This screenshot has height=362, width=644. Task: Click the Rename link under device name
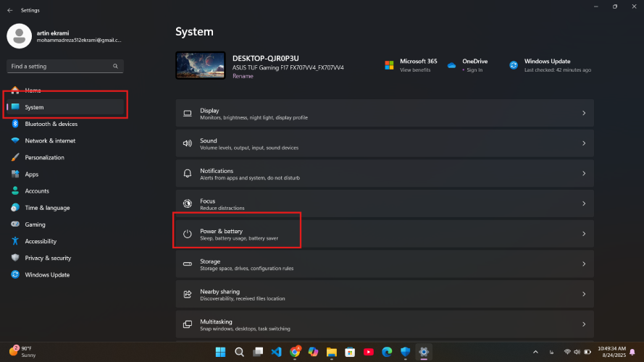(243, 75)
